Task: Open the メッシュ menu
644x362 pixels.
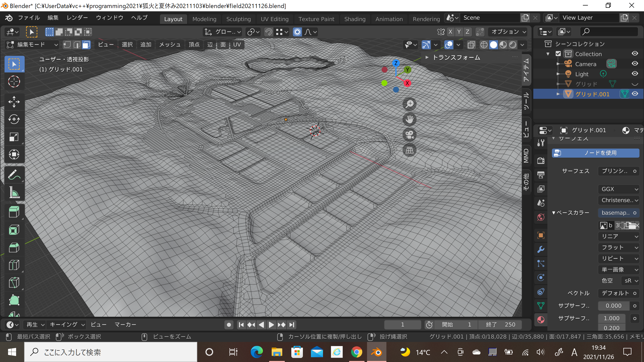Action: point(170,45)
